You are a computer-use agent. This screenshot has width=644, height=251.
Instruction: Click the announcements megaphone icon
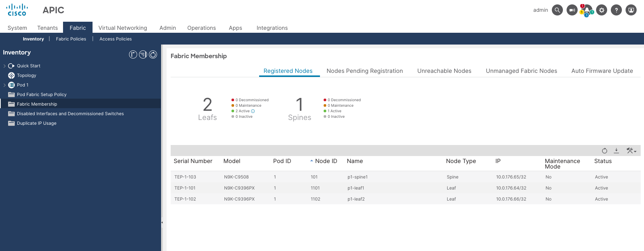[x=572, y=10]
